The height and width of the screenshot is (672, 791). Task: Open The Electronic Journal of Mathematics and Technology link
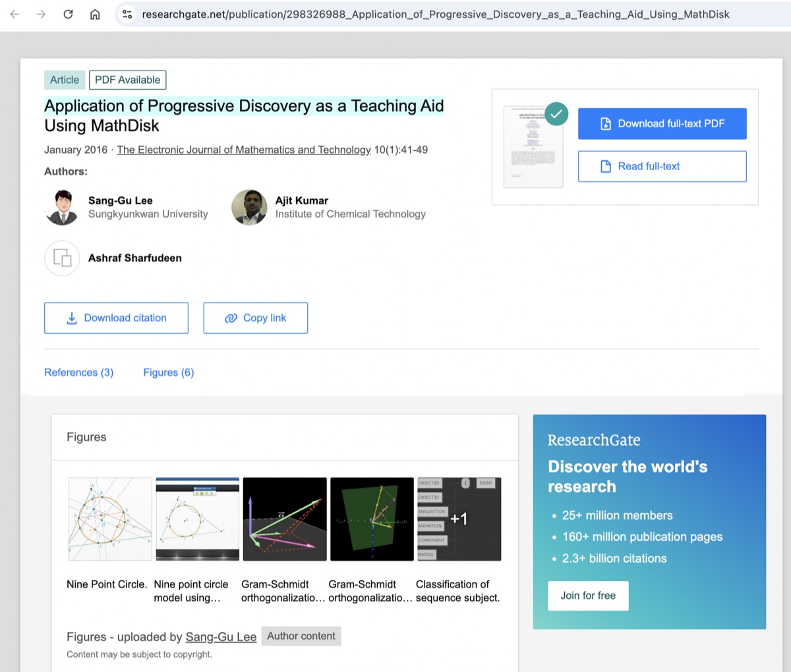244,150
